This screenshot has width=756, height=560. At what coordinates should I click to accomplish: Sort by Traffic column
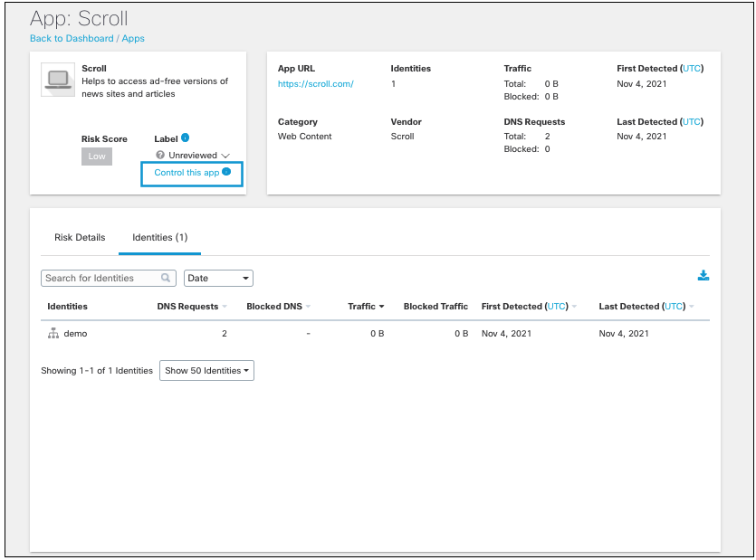366,307
